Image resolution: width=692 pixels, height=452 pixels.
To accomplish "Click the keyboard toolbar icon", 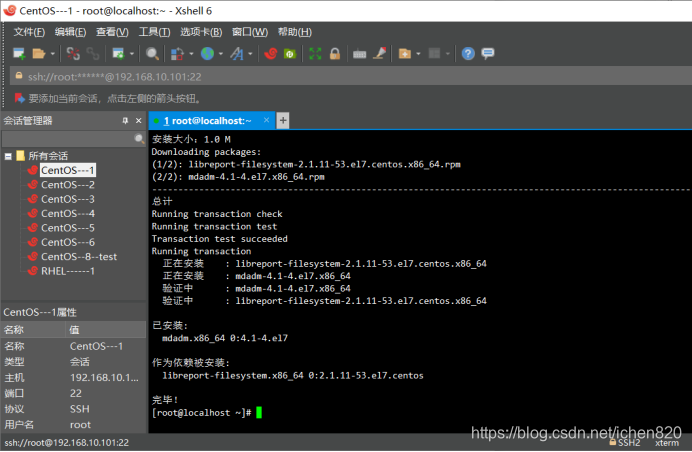I will coord(359,54).
